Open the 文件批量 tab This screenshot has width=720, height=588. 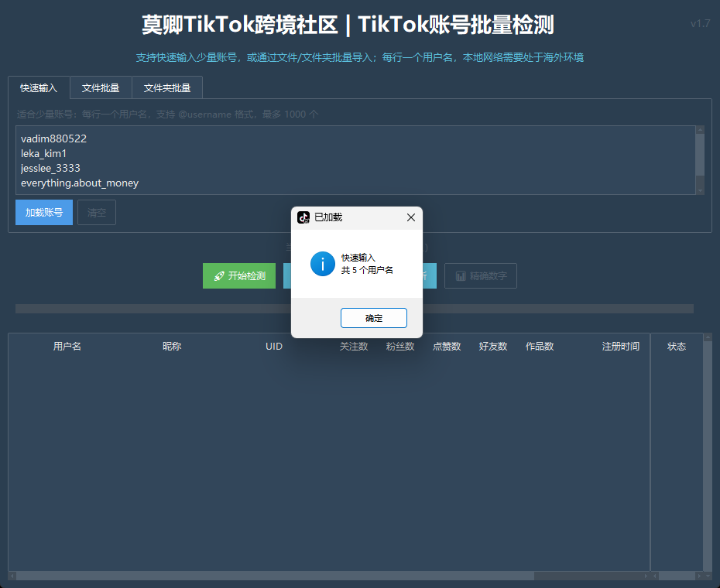click(x=101, y=87)
